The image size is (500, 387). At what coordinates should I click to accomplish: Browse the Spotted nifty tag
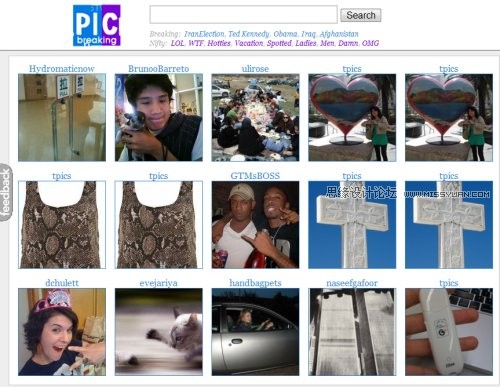coord(279,43)
